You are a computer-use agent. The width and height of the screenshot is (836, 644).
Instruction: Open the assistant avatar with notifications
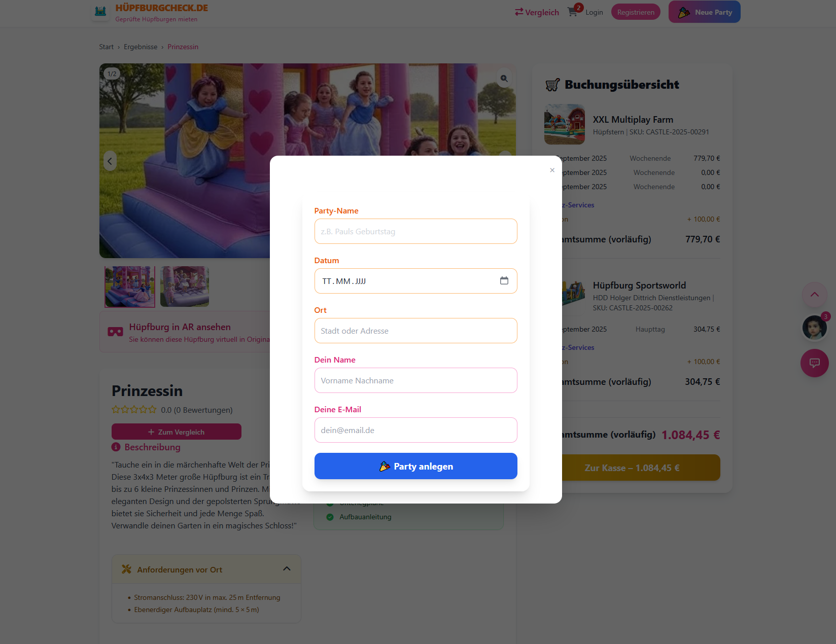coord(814,328)
